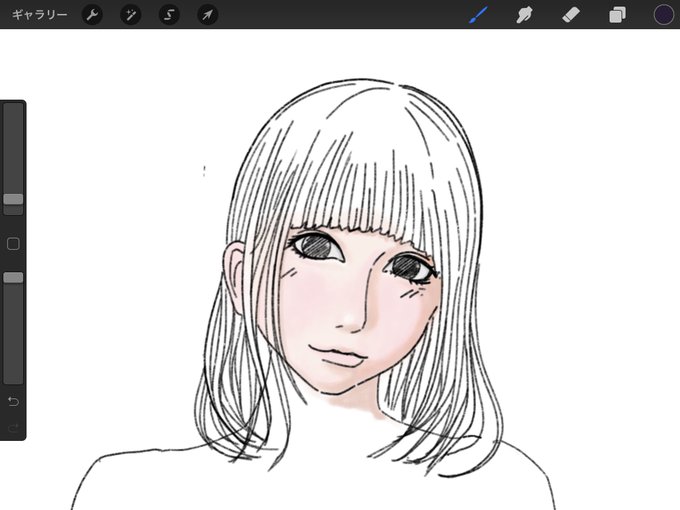Activate the Transform arrow tool
Screen dimensions: 680x510
tap(208, 15)
